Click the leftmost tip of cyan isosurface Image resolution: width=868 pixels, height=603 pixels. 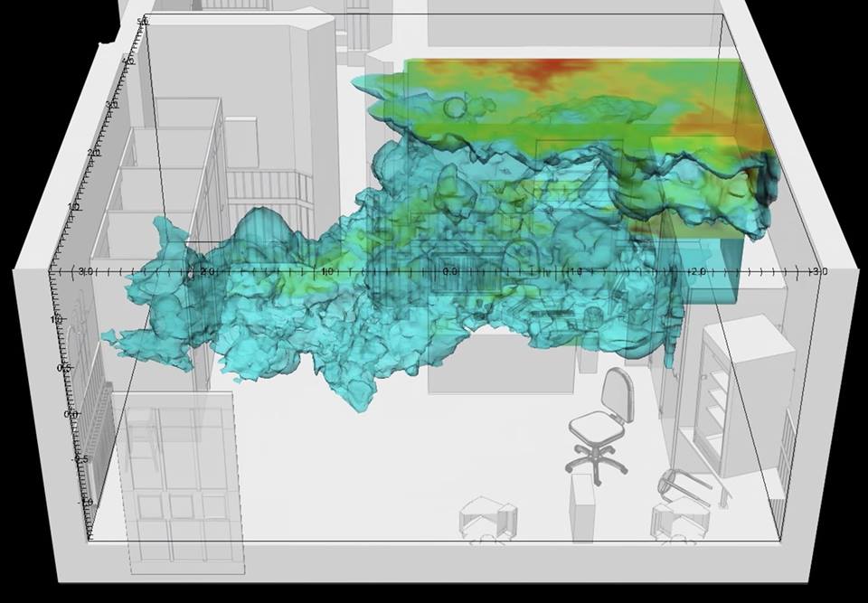(x=105, y=336)
